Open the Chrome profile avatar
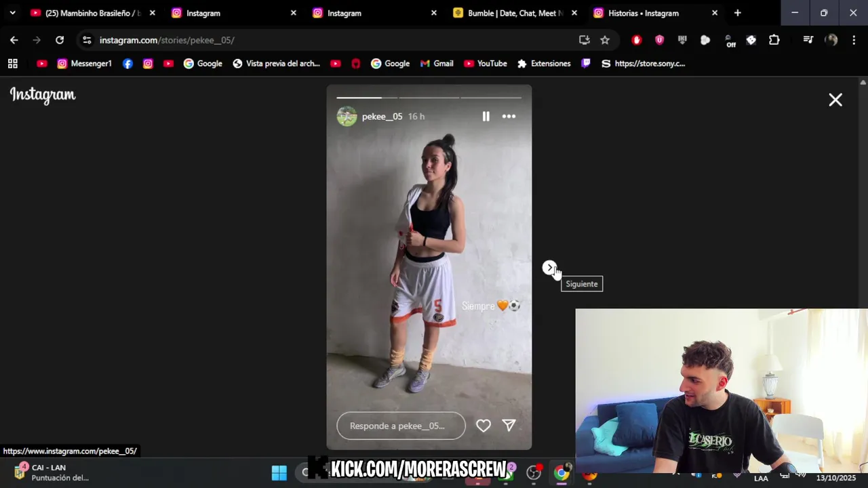The height and width of the screenshot is (488, 868). (831, 40)
